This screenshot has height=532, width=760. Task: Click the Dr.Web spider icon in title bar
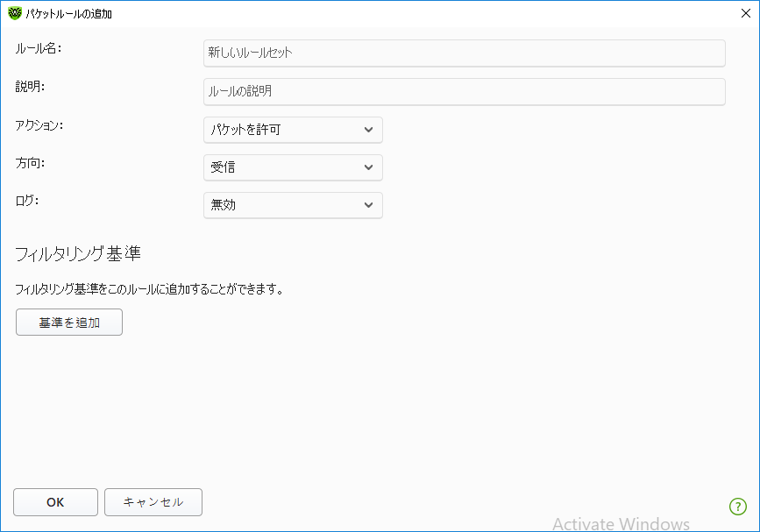14,14
